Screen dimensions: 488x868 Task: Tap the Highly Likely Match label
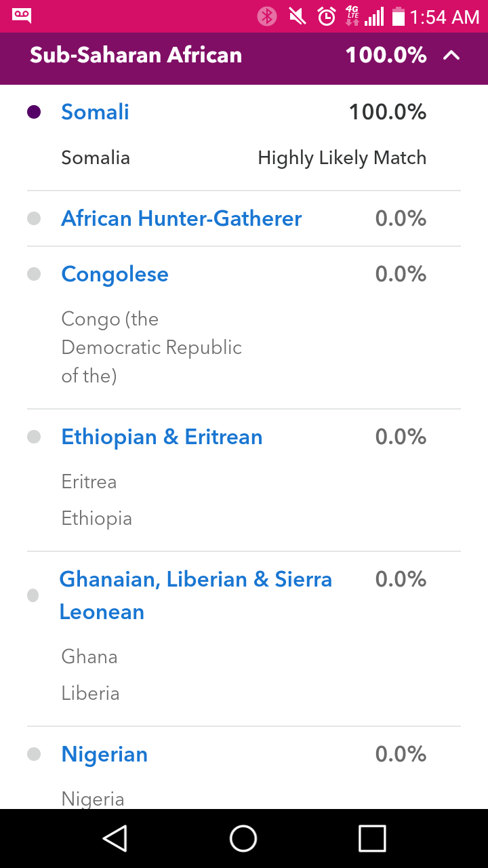[342, 158]
